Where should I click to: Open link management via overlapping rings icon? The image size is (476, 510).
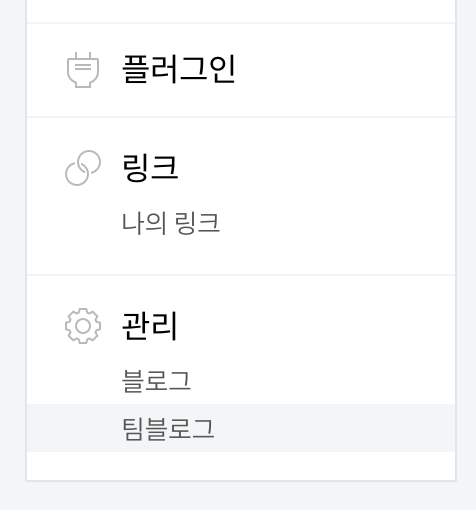pyautogui.click(x=83, y=168)
